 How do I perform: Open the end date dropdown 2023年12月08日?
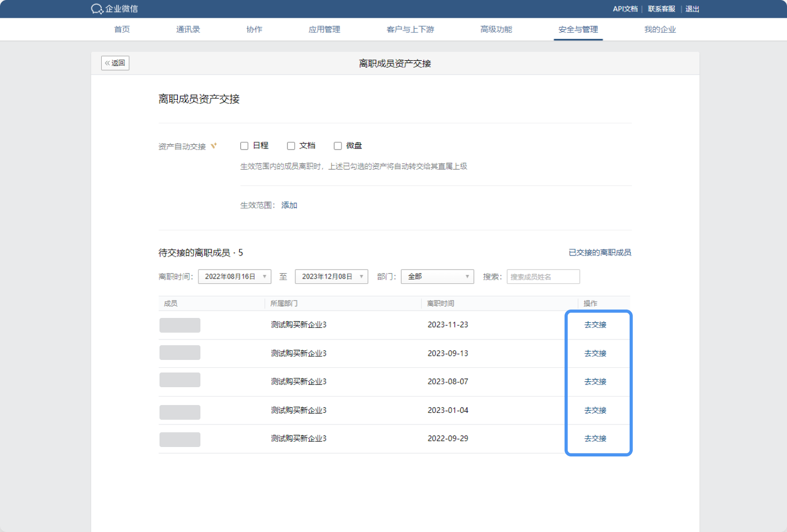click(332, 276)
